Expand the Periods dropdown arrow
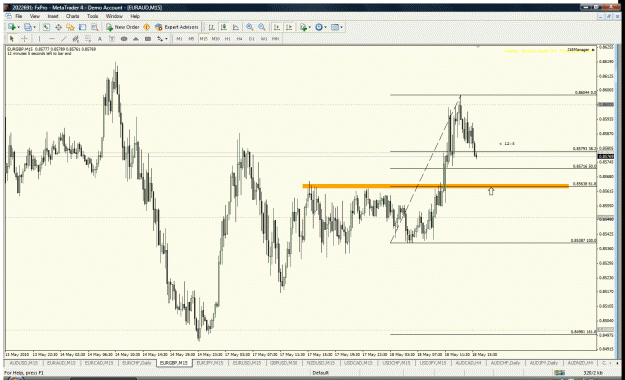This screenshot has height=380, width=625. (325, 27)
